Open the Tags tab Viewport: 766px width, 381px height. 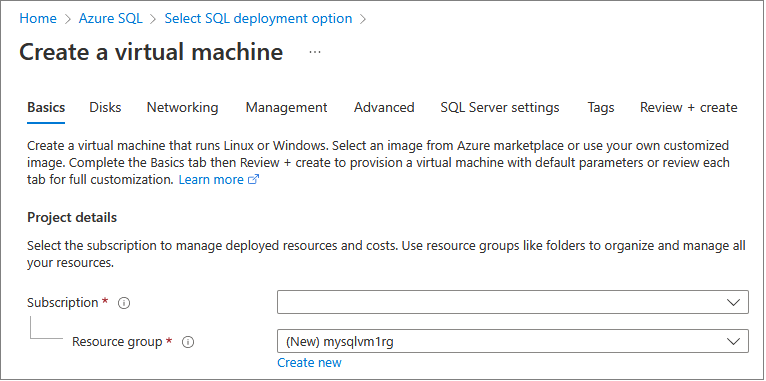coord(600,107)
